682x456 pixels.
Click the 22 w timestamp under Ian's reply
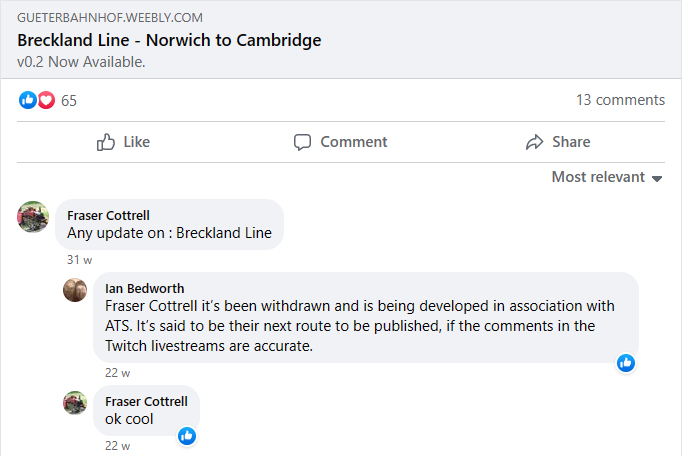(x=117, y=373)
